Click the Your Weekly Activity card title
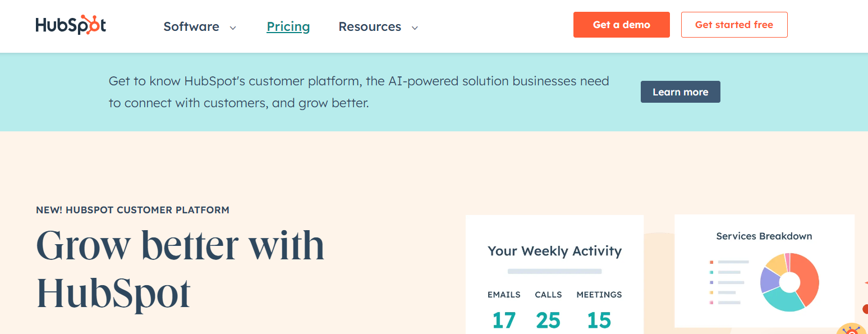The image size is (868, 334). click(x=554, y=251)
